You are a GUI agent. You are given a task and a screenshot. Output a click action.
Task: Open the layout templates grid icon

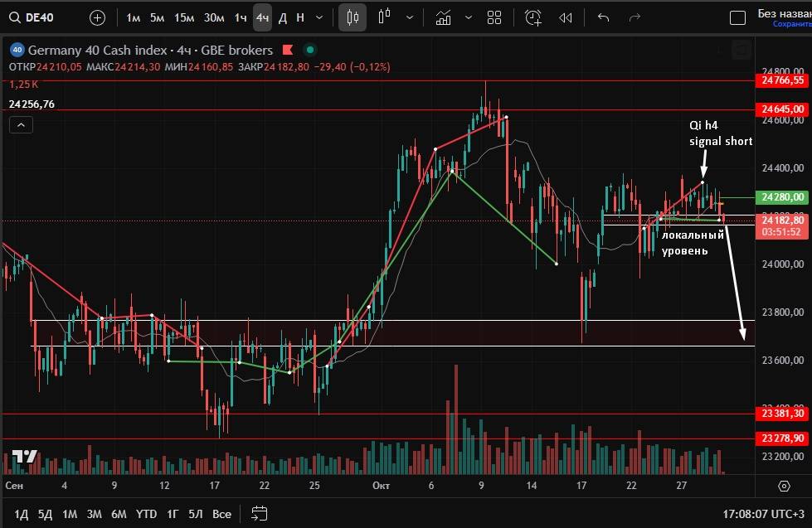(x=494, y=17)
